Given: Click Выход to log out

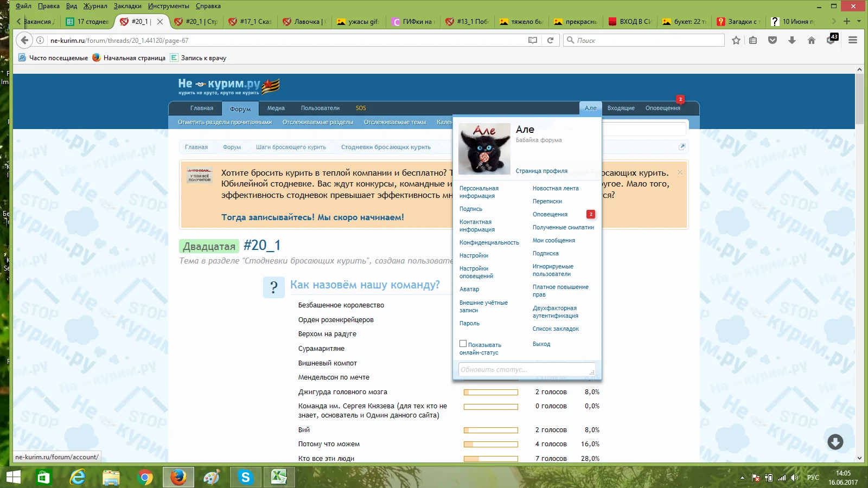Looking at the screenshot, I should click(541, 344).
